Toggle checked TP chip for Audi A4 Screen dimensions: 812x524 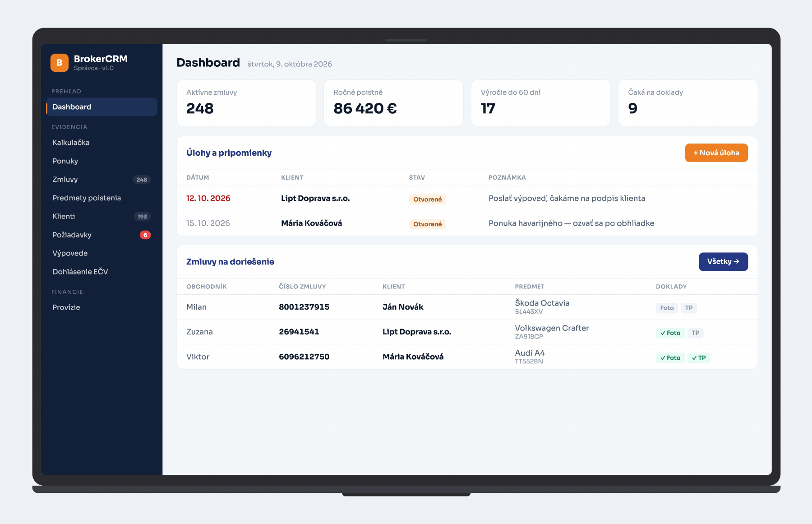coord(699,358)
